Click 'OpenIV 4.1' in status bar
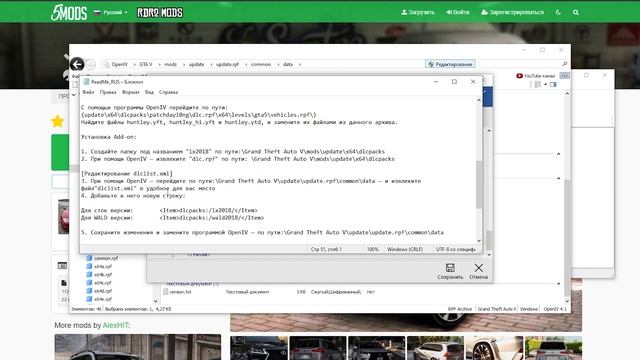Image resolution: width=640 pixels, height=360 pixels. point(555,309)
